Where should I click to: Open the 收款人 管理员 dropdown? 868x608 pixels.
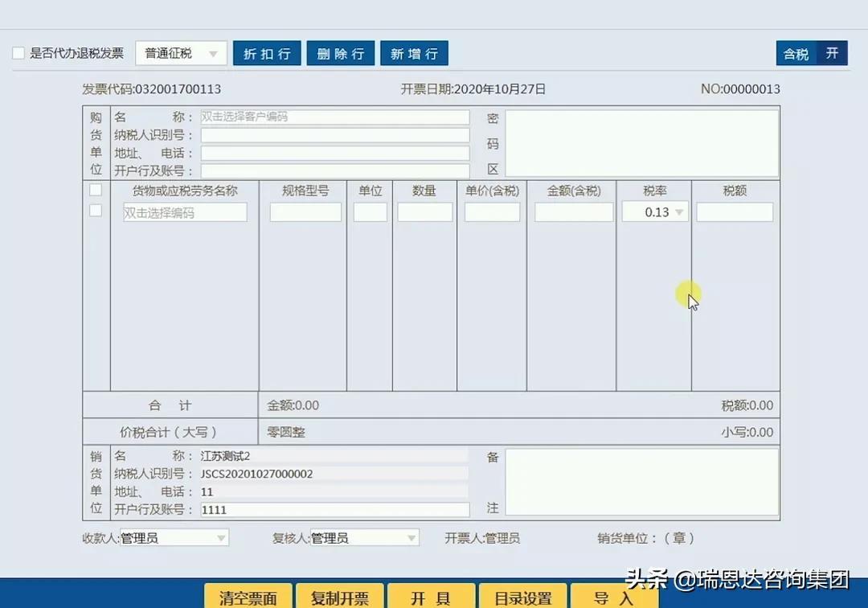pyautogui.click(x=174, y=538)
